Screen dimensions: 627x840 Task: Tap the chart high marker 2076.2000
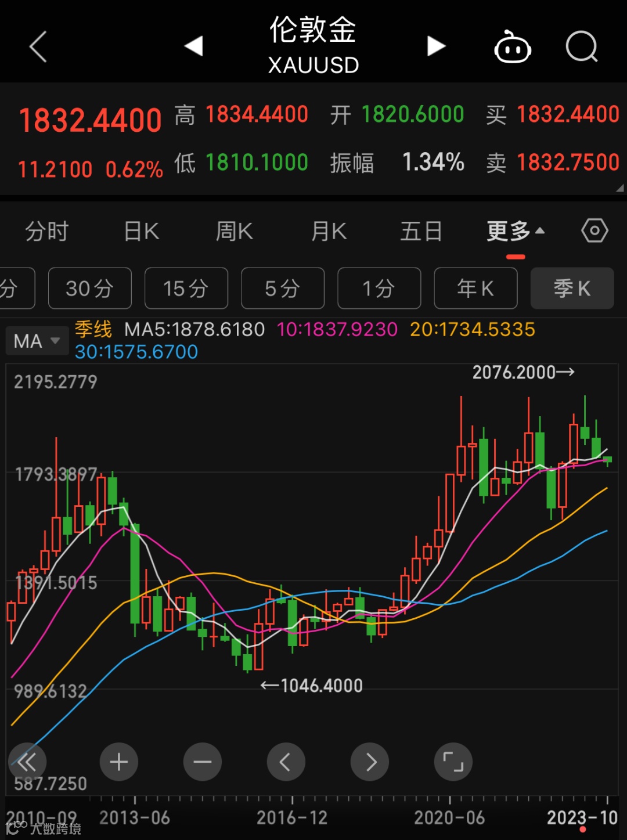(x=524, y=372)
